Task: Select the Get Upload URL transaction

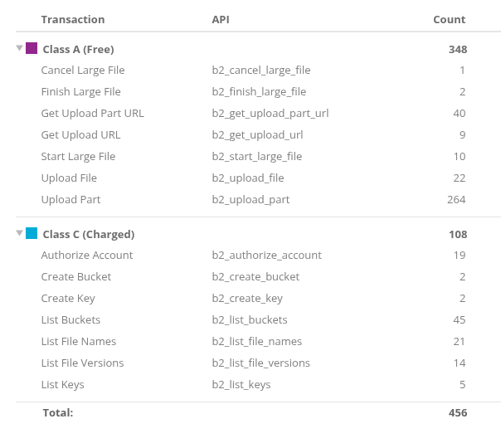Action: point(80,135)
